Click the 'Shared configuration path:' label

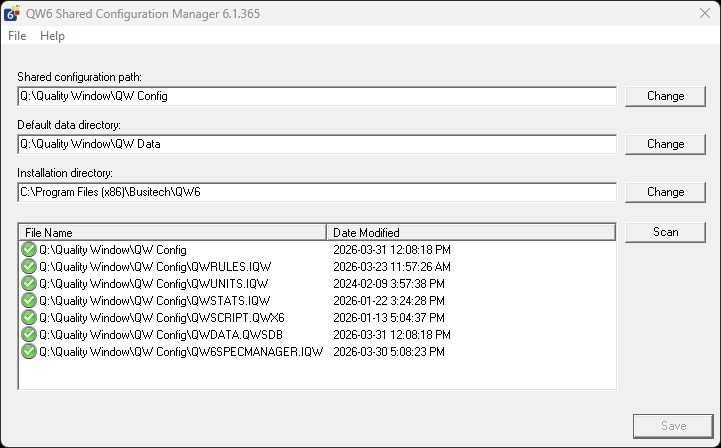[x=80, y=77]
